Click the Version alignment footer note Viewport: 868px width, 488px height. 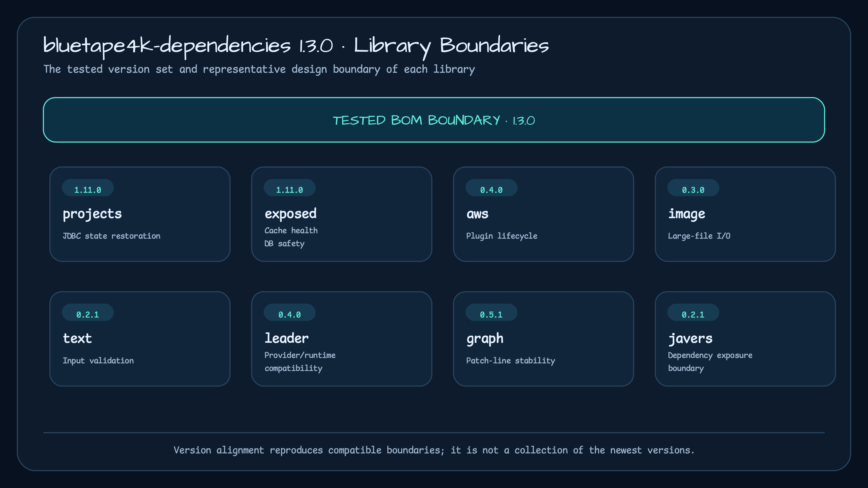click(434, 450)
